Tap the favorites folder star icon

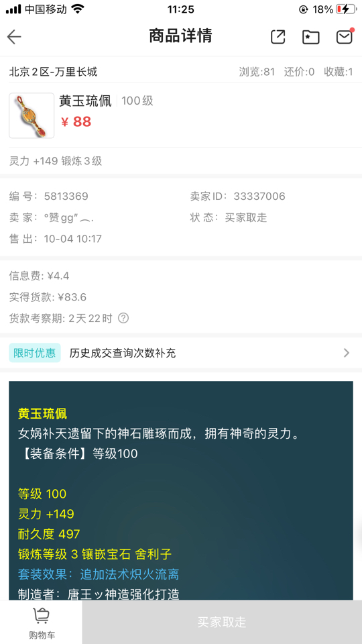310,37
